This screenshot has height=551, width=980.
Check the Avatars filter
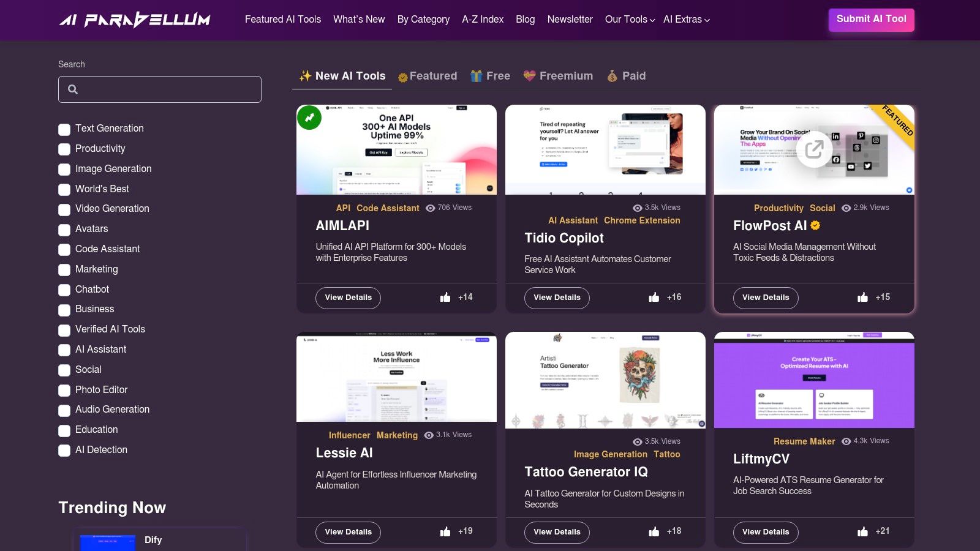point(64,230)
